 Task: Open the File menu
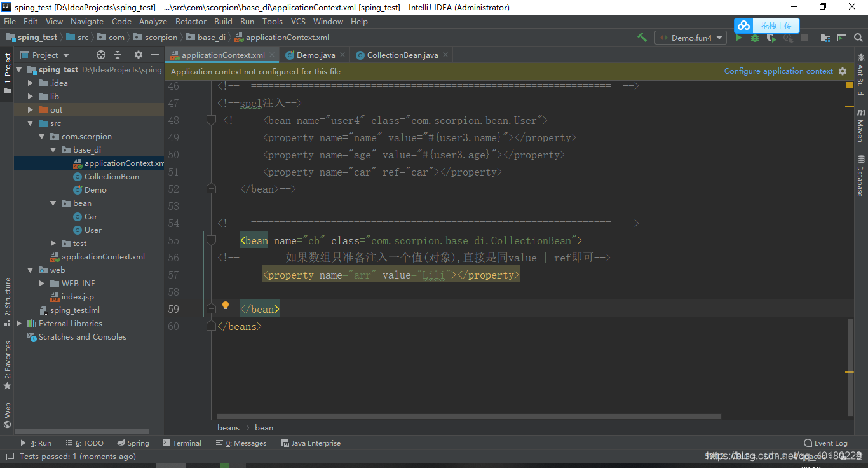(10, 21)
